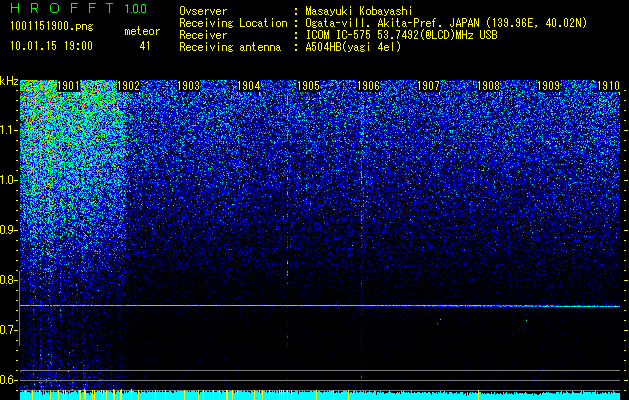Click the 1905 time marker
The width and height of the screenshot is (629, 400).
tap(308, 86)
